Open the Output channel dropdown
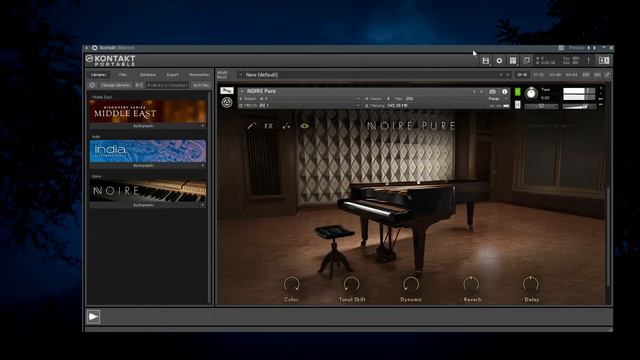This screenshot has height=360, width=640. 300,99
